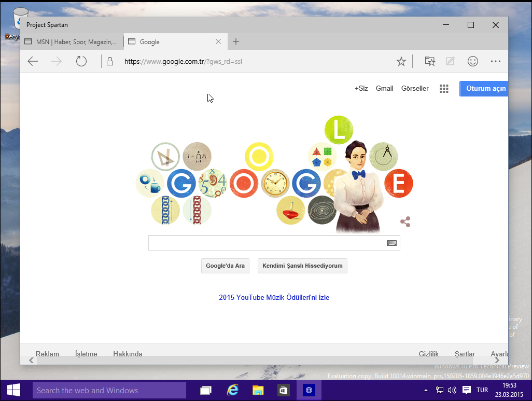Open the Gmail link
The image size is (532, 401).
pos(384,89)
